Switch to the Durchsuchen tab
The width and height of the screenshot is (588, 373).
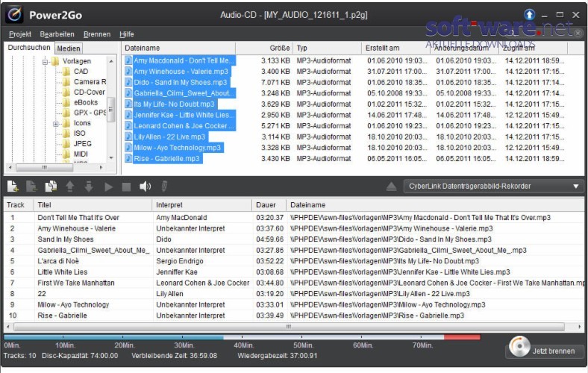[x=29, y=48]
